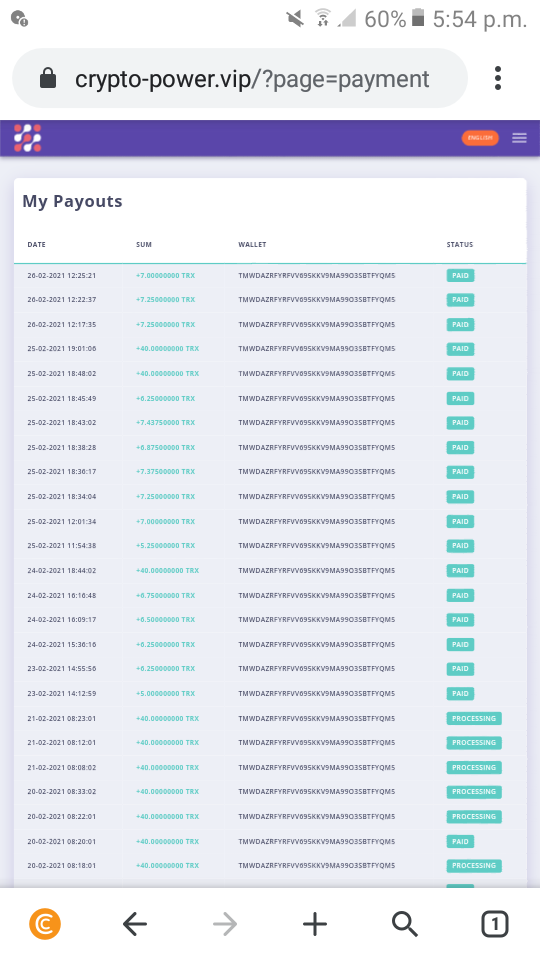Viewport: 540px width, 960px height.
Task: Tap the forward navigation arrow
Action: tap(225, 924)
